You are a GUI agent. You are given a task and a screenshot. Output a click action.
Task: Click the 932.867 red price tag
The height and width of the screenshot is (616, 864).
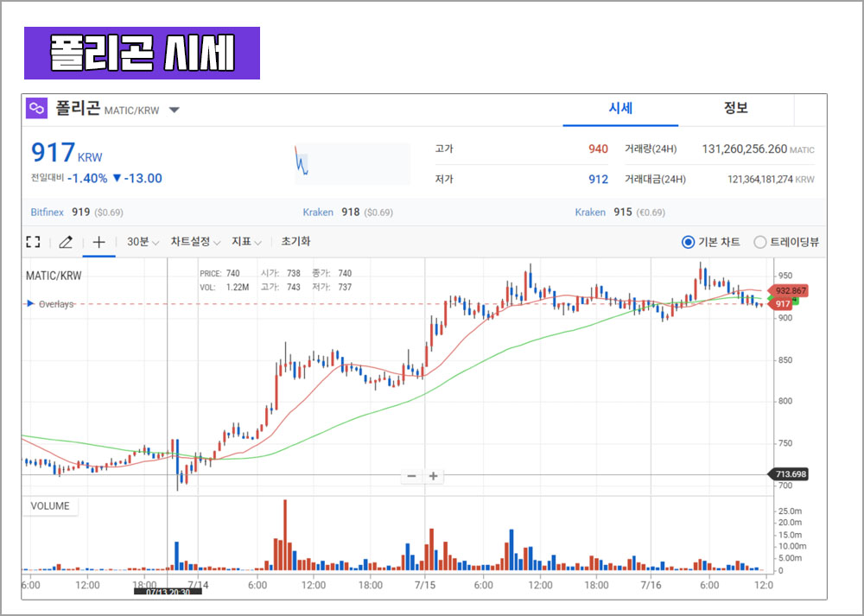tap(788, 290)
